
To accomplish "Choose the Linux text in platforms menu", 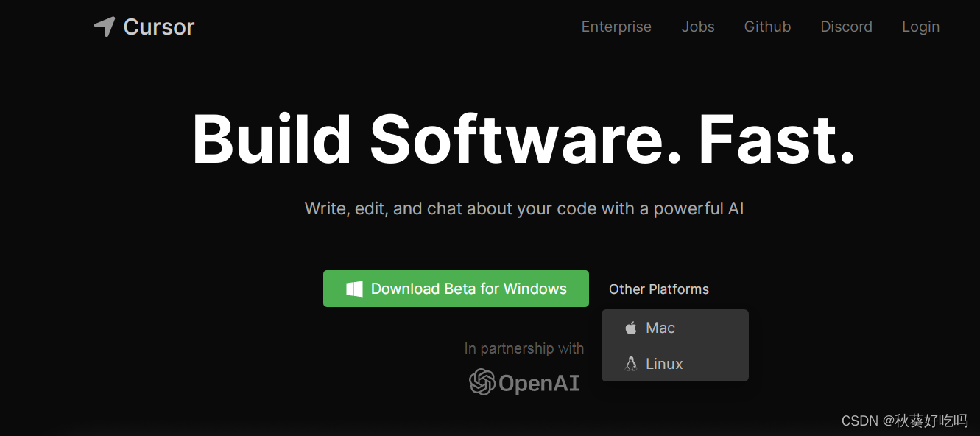I will coord(664,364).
